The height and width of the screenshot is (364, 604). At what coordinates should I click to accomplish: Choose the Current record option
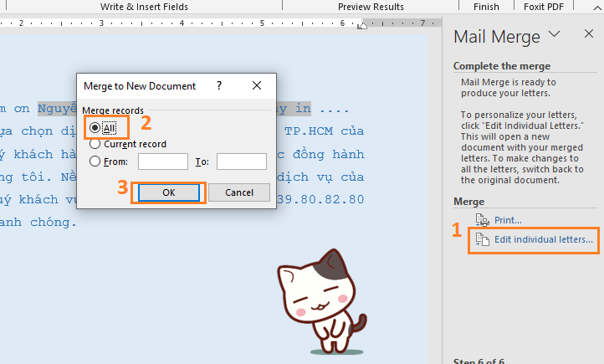click(95, 144)
